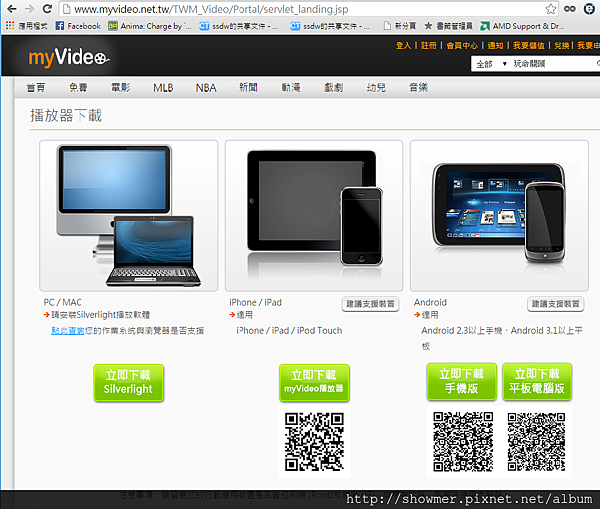This screenshot has height=509, width=600.
Task: Click the 我要儲值 top-up link
Action: [x=529, y=46]
